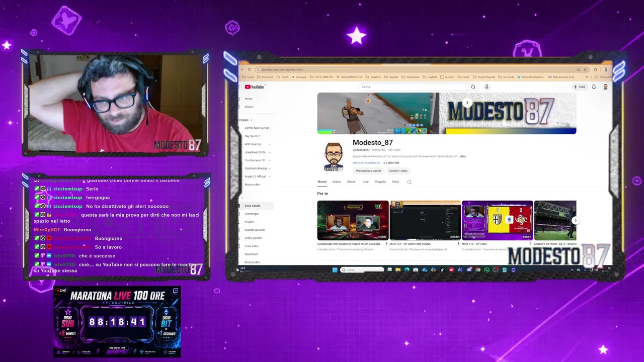644x362 pixels.
Task: Click the search-in-channel magnifier after Post tab
Action: 409,182
